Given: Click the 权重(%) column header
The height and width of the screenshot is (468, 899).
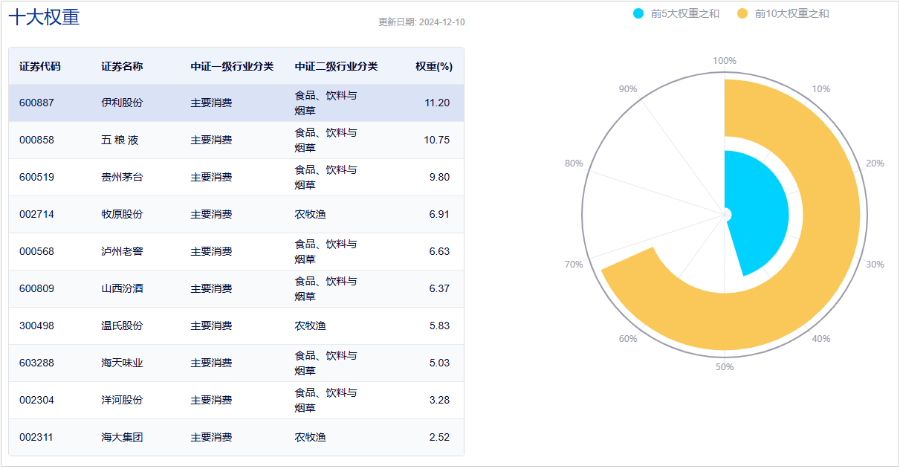Looking at the screenshot, I should (434, 67).
